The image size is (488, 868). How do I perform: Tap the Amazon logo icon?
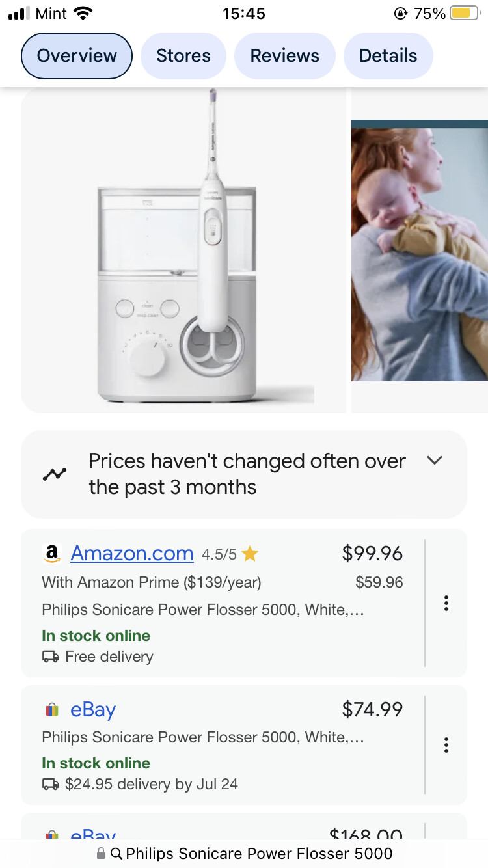click(52, 554)
